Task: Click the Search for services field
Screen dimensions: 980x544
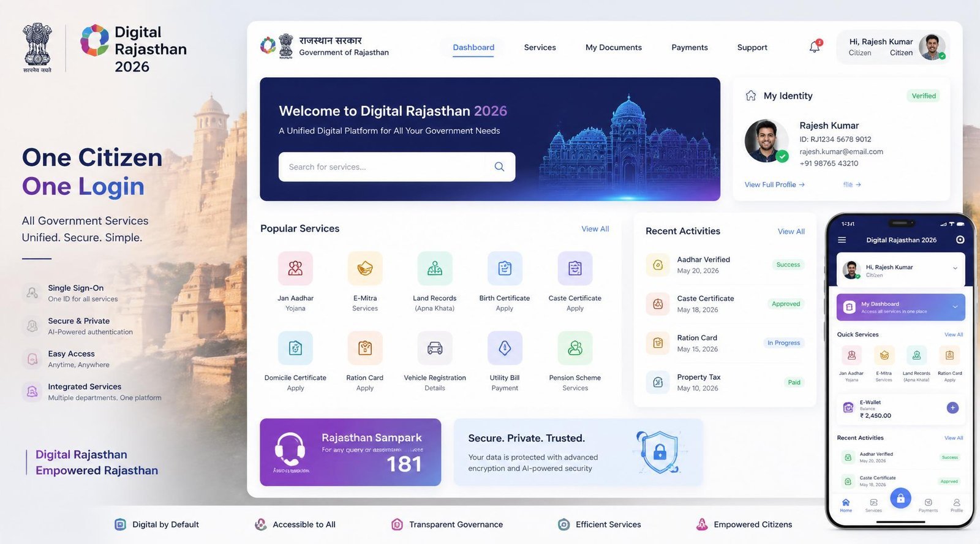Action: pos(397,167)
